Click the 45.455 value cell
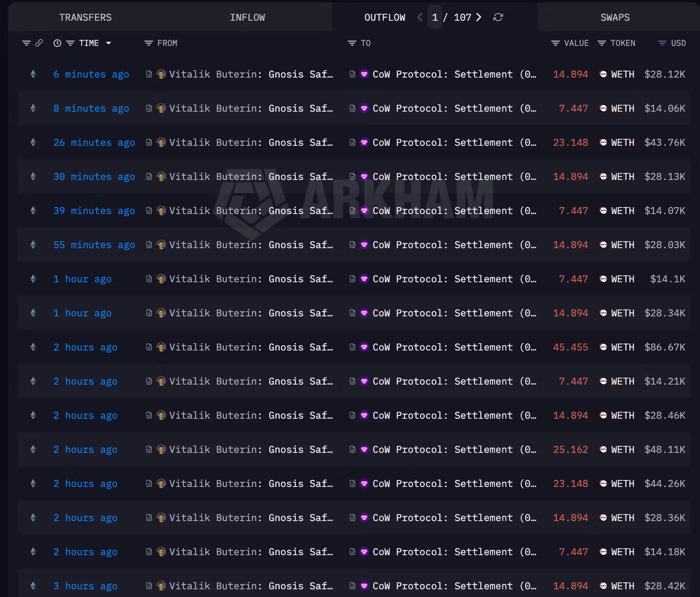This screenshot has width=700, height=597. pyautogui.click(x=570, y=347)
